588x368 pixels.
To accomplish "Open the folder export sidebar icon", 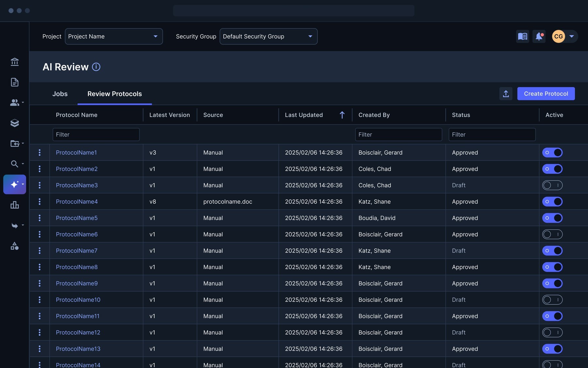I will coord(15,143).
